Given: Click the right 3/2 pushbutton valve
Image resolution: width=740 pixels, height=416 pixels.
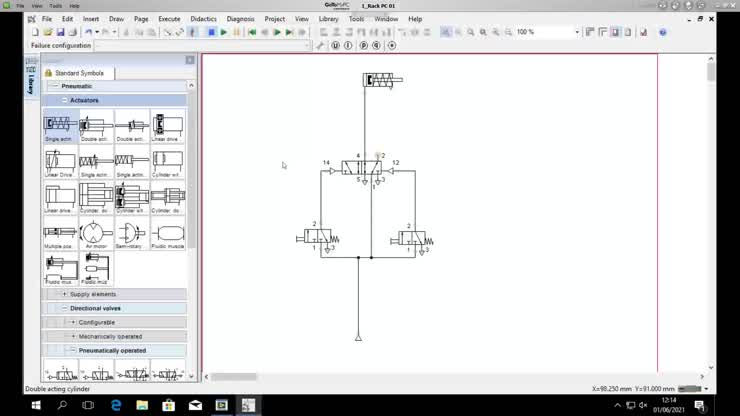Looking at the screenshot, I should point(412,238).
